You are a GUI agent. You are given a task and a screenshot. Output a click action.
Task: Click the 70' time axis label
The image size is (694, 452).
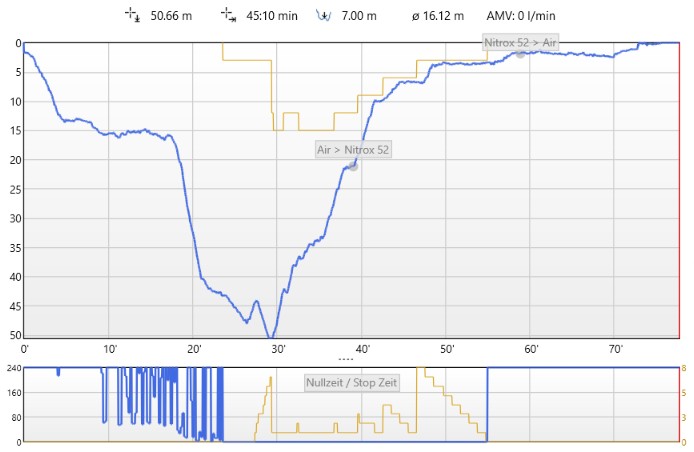pos(616,349)
